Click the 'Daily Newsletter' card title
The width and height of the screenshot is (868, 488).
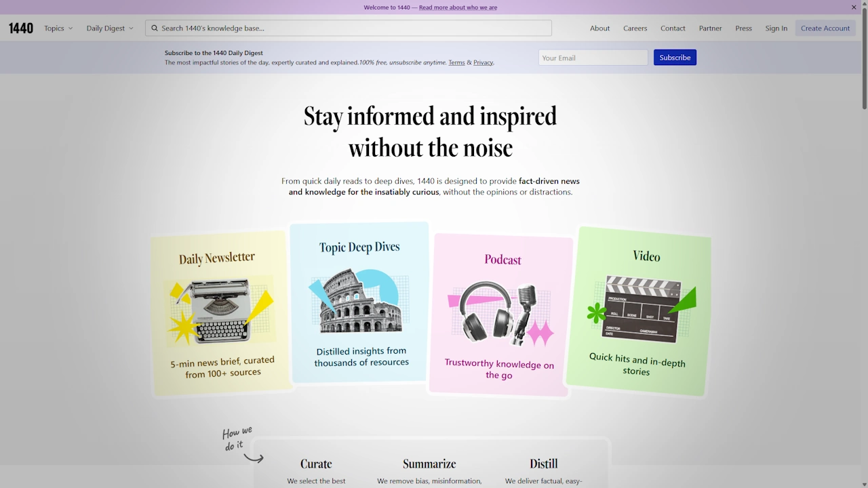[217, 258]
